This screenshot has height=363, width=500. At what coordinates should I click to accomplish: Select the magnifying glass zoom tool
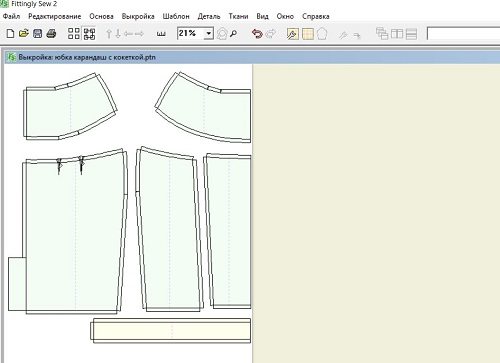(234, 33)
